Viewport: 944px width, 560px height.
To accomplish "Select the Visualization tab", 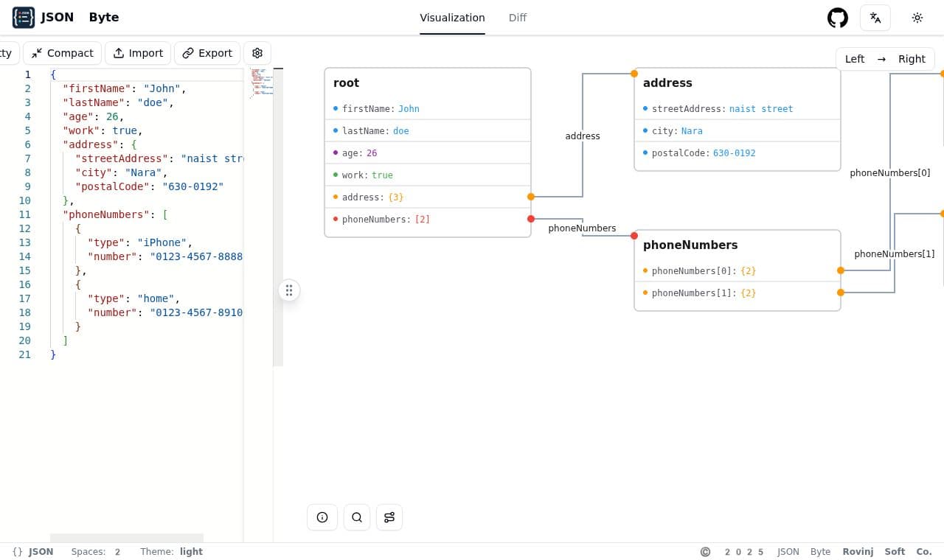I will (452, 18).
